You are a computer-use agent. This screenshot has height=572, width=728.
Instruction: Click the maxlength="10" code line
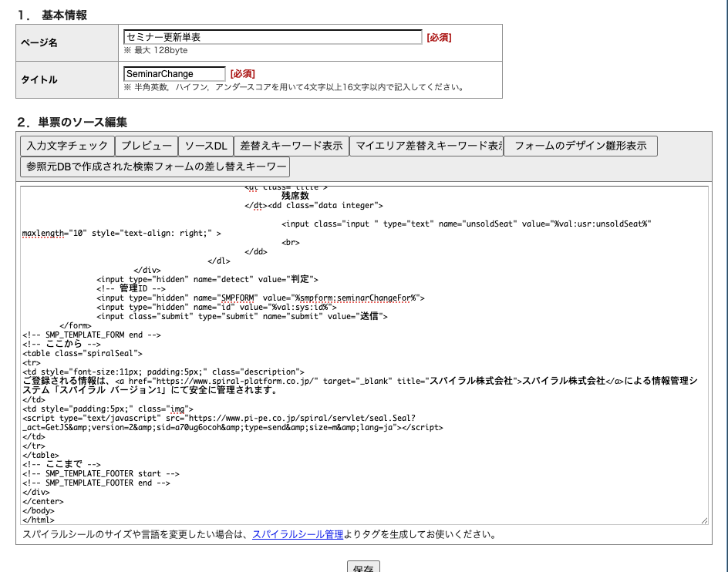(x=122, y=233)
